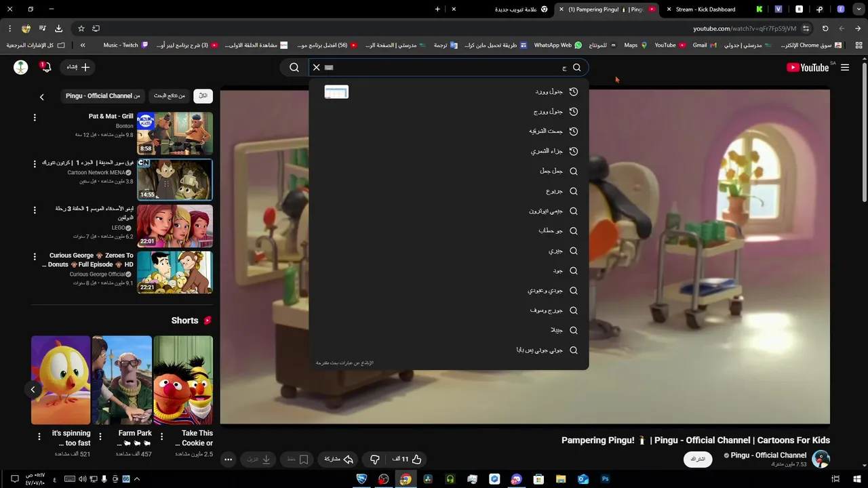Save the video with the bookmark button
Viewport: 868px width, 488px height.
pos(298,459)
